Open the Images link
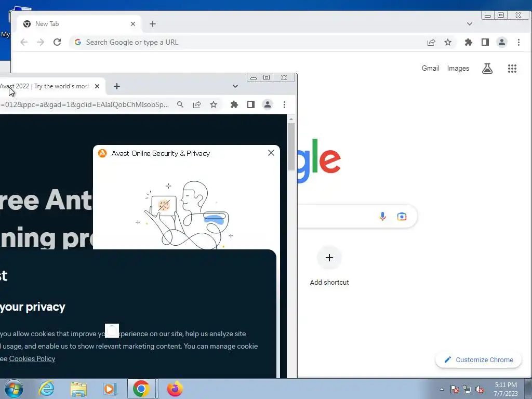 [x=458, y=68]
